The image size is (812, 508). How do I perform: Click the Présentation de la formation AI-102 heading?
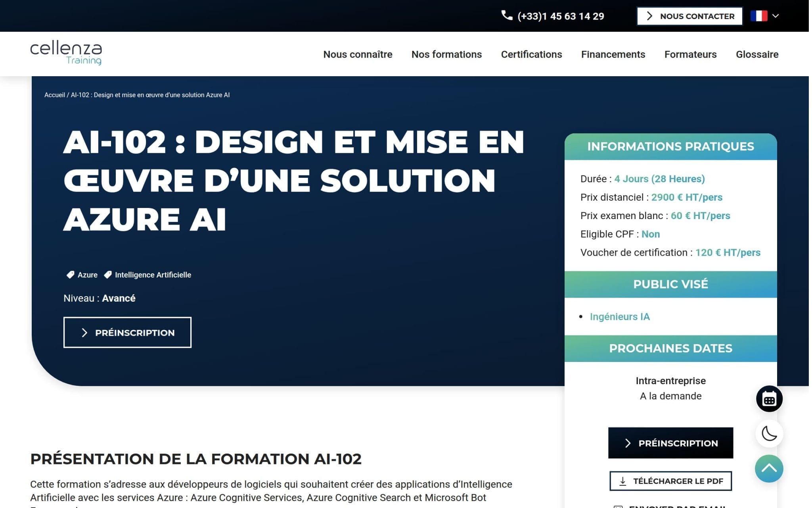pyautogui.click(x=196, y=459)
